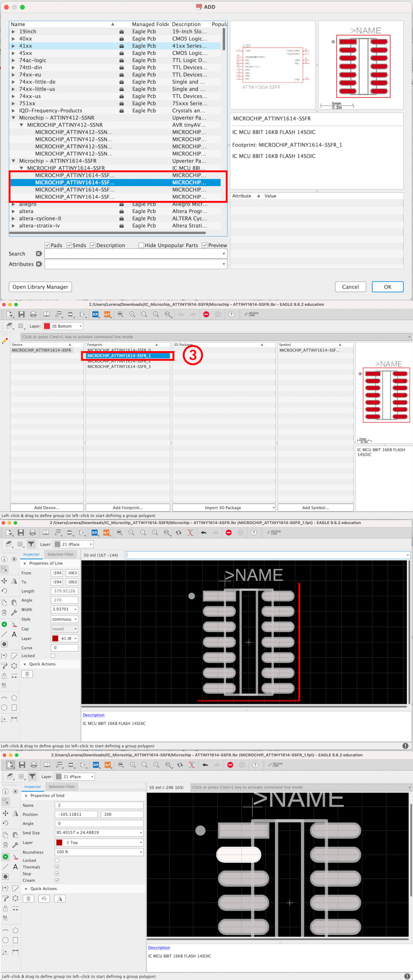Select the Line tool in .lbr footprint editor

tap(4, 634)
